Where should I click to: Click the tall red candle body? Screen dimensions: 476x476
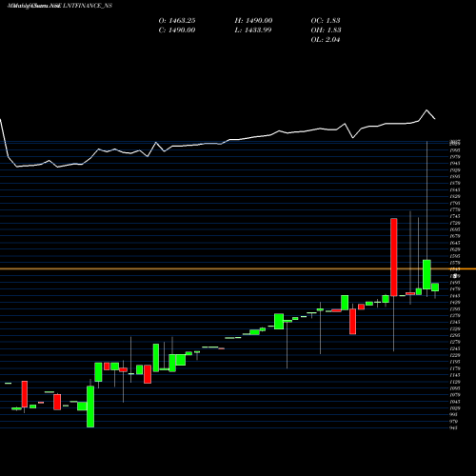(x=393, y=257)
